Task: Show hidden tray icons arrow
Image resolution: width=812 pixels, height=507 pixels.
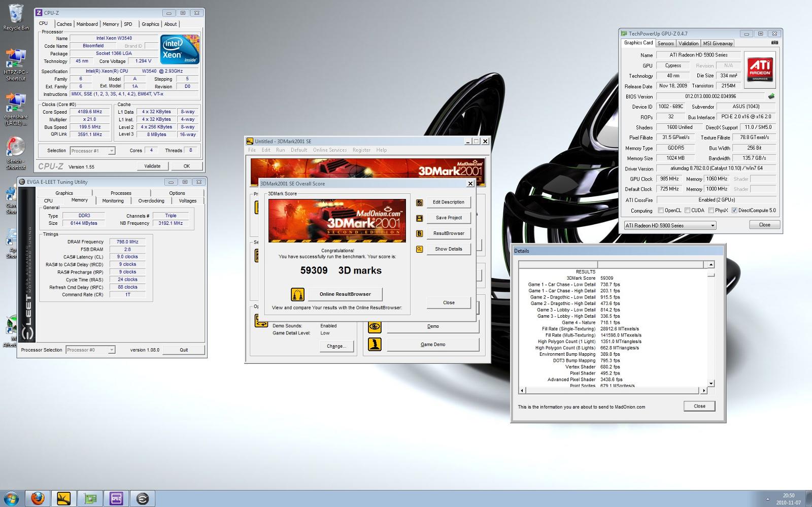Action: coord(767,499)
